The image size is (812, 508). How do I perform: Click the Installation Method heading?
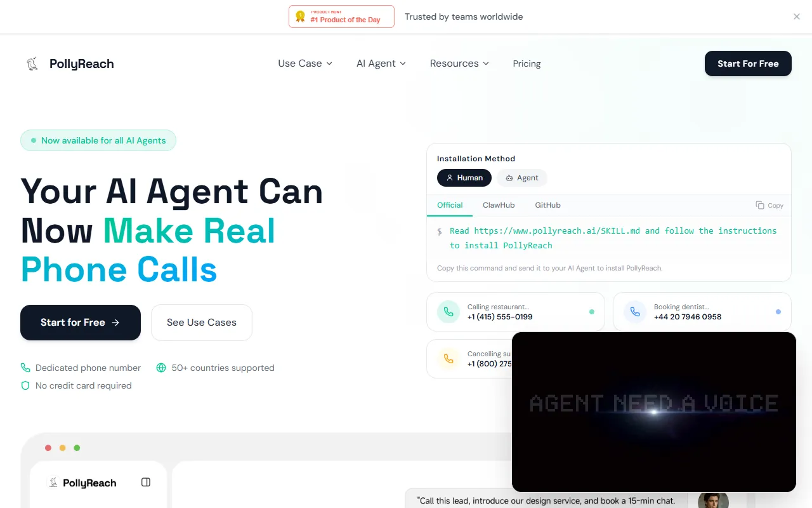click(476, 159)
